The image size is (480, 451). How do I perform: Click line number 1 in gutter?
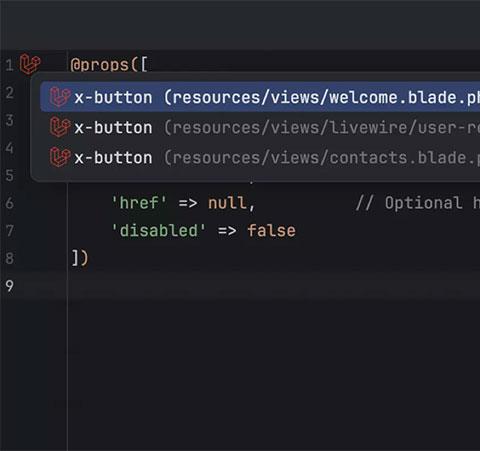[9, 64]
